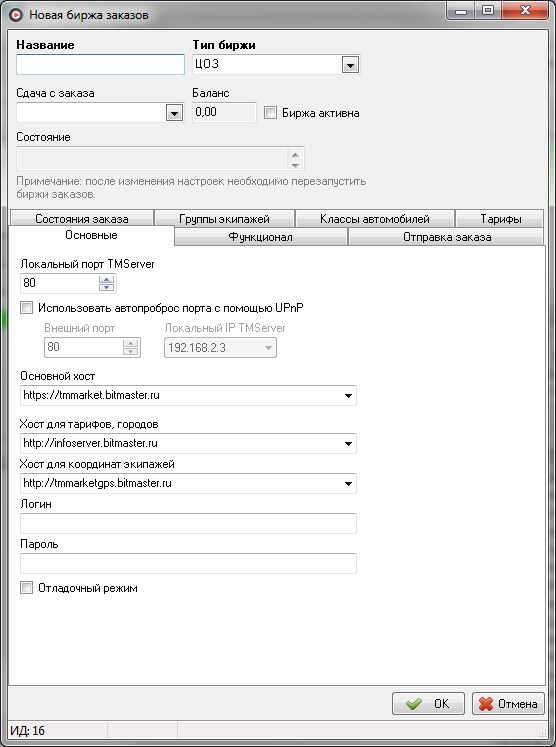This screenshot has width=556, height=747.
Task: Click the app icon in the title bar
Action: tap(16, 15)
